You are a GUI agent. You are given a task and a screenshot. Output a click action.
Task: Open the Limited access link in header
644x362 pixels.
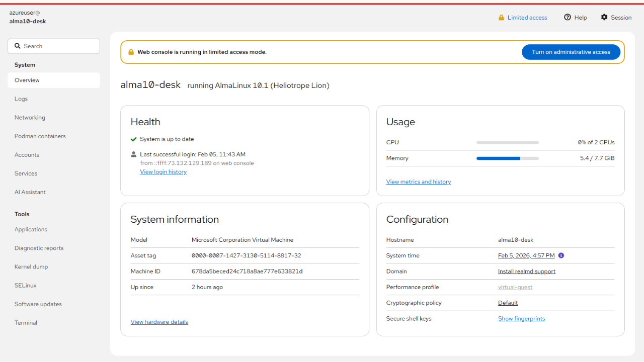(x=527, y=18)
